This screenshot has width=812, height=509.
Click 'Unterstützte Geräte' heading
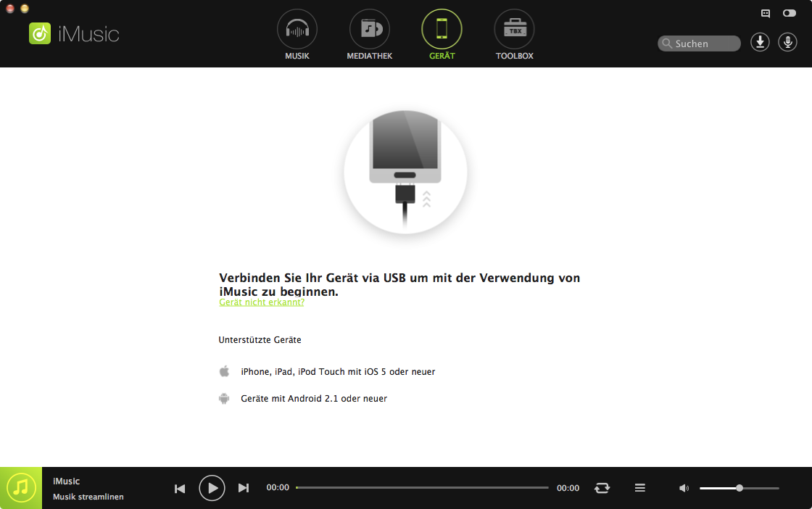pyautogui.click(x=260, y=339)
